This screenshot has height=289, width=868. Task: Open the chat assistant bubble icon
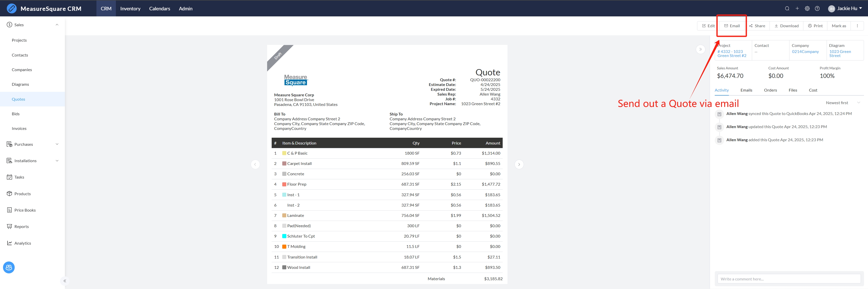click(9, 268)
